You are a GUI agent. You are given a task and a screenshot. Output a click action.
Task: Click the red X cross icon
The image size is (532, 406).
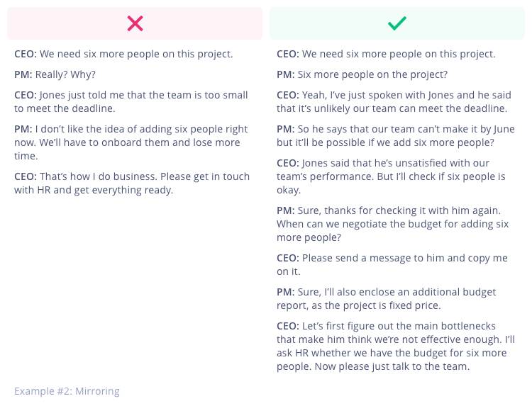[x=135, y=23]
